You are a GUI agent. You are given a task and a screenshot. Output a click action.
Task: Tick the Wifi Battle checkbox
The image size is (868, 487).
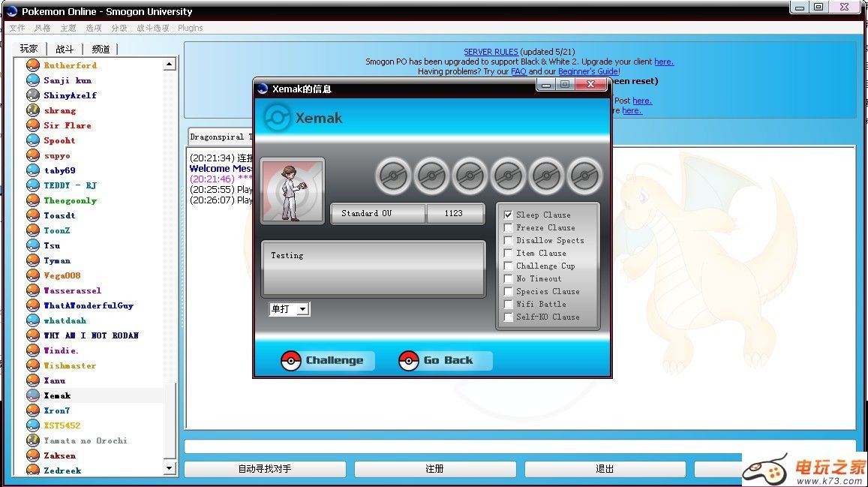tap(508, 304)
